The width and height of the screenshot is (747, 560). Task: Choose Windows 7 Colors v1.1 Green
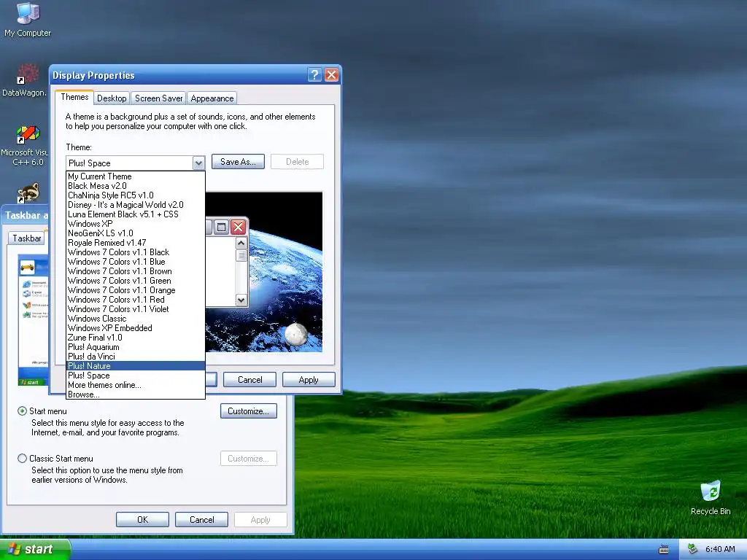(x=135, y=281)
